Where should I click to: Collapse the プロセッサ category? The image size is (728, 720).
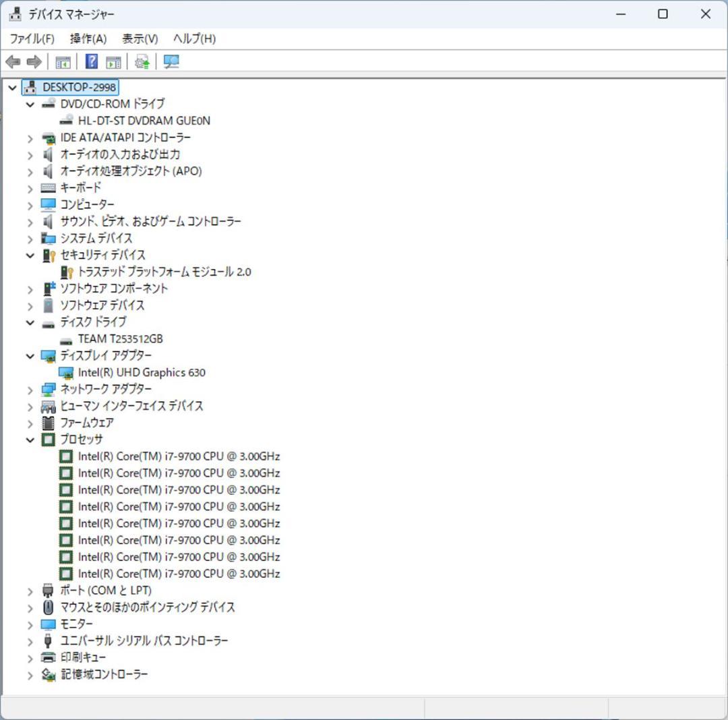click(30, 439)
